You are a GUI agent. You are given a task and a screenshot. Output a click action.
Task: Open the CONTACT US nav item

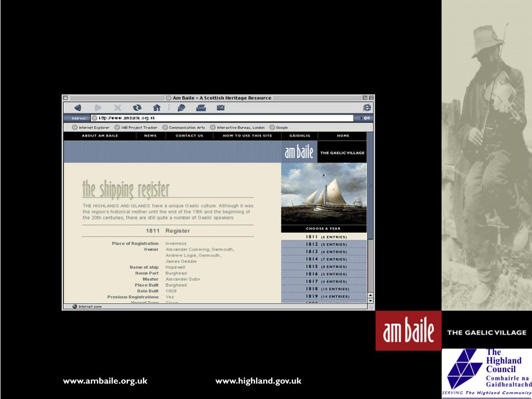[189, 136]
